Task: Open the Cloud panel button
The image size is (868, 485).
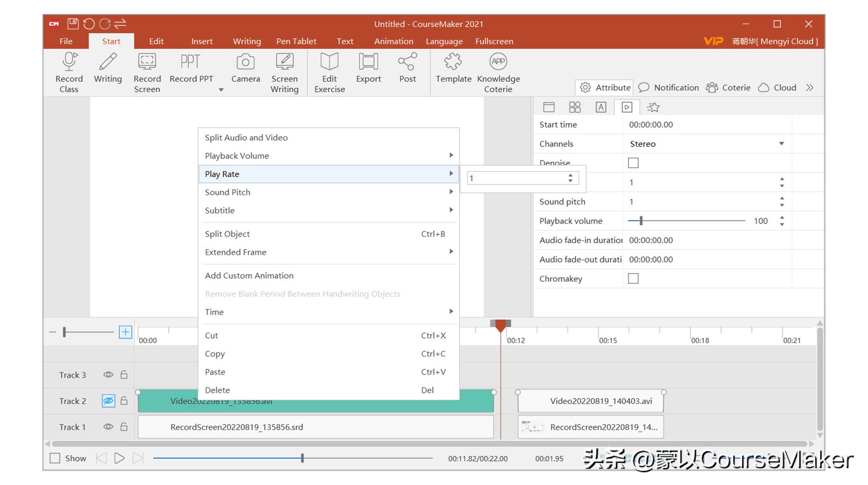Action: pos(777,88)
